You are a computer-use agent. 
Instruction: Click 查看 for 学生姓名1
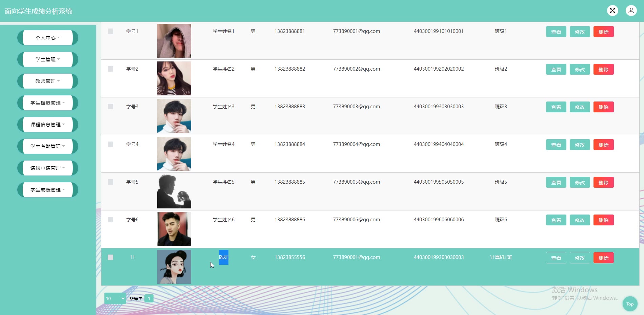(x=556, y=32)
